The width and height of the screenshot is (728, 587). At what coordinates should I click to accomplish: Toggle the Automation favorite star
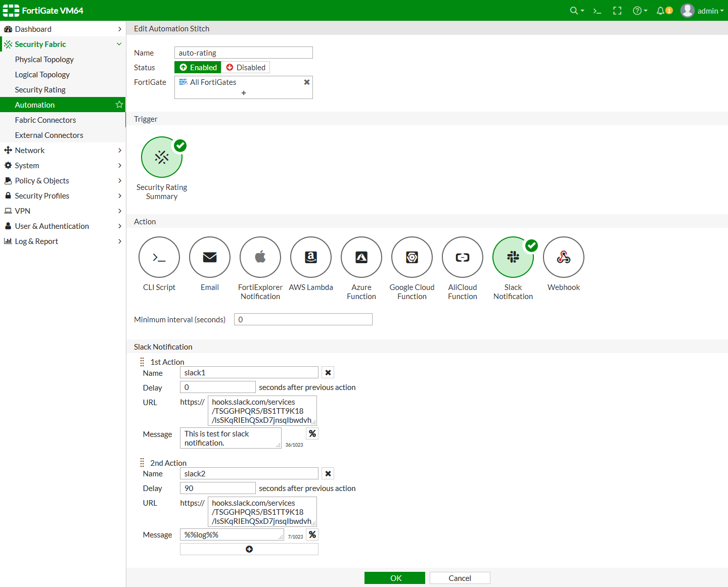[119, 105]
